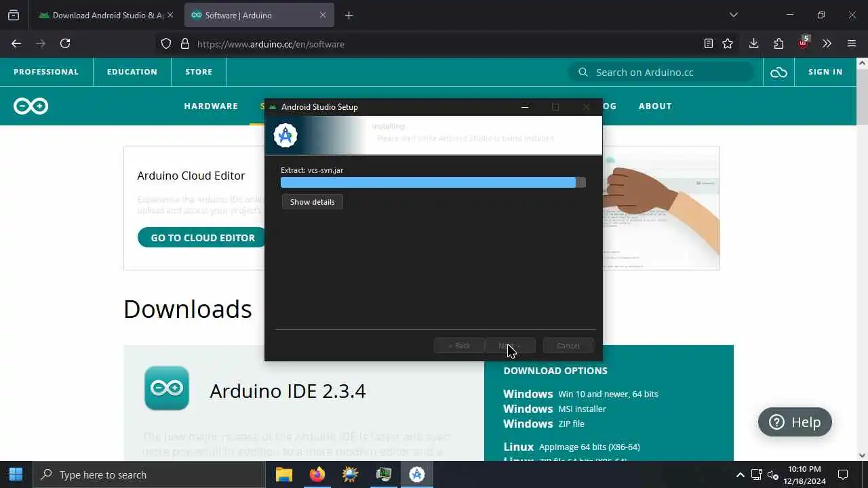Download Windows MSI installer
Image resolution: width=868 pixels, height=488 pixels.
(x=555, y=409)
